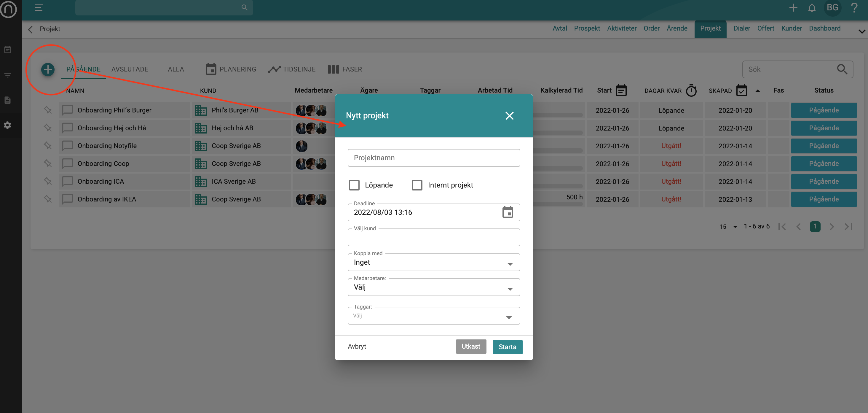
Task: Open the Deadline calendar picker icon
Action: point(507,212)
